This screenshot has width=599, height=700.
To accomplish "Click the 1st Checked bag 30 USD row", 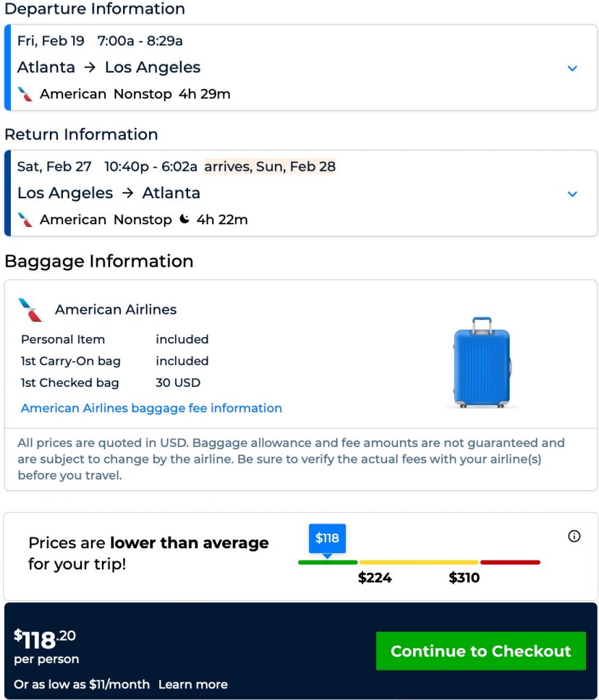I will (111, 383).
